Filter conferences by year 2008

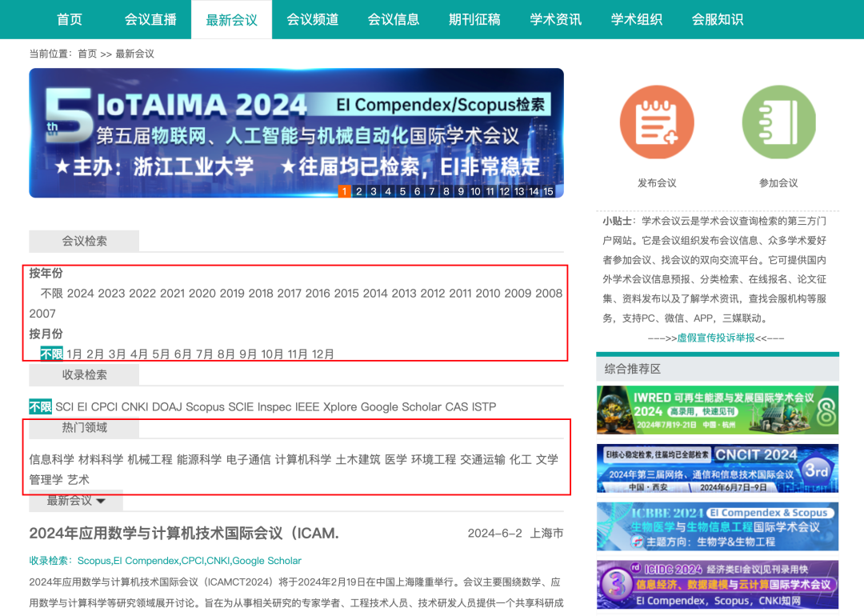pyautogui.click(x=549, y=293)
